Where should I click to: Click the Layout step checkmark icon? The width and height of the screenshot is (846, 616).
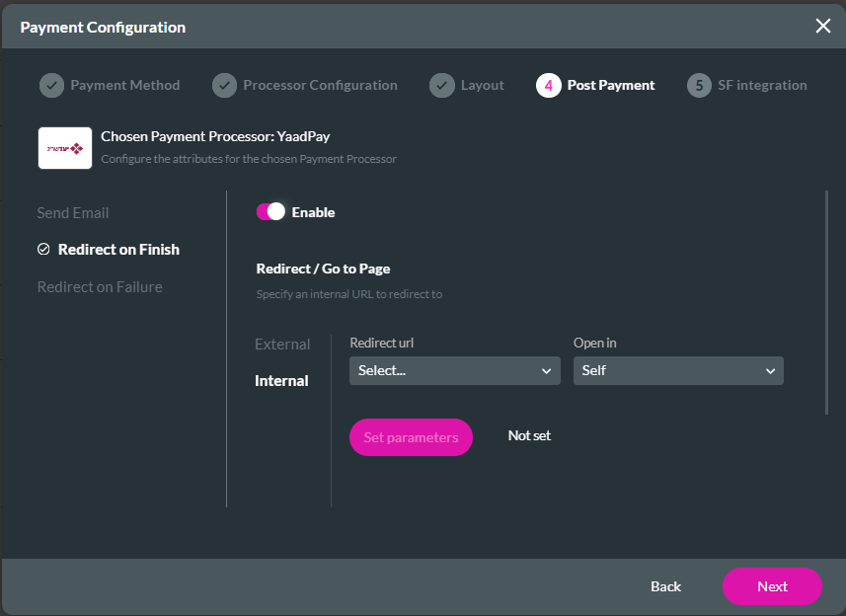coord(441,85)
